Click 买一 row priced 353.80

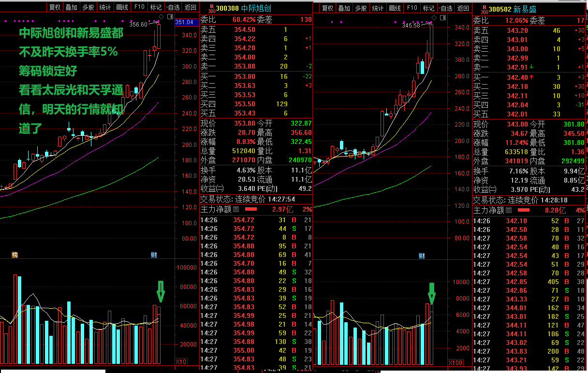256,77
